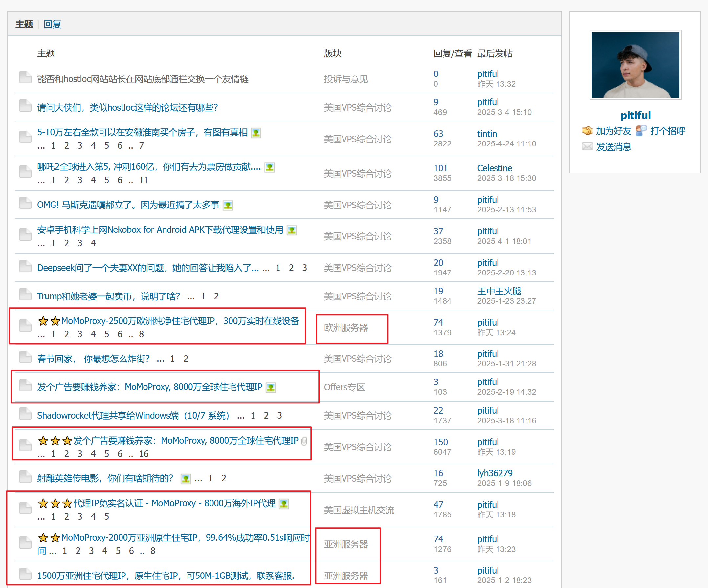Go to page 16 of three-star MoMoProxy thread
The height and width of the screenshot is (588, 708).
click(x=144, y=454)
